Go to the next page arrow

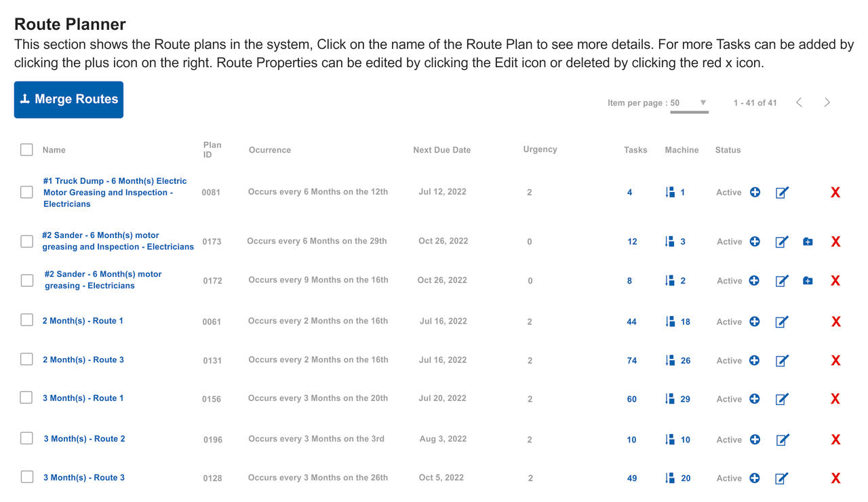point(827,102)
